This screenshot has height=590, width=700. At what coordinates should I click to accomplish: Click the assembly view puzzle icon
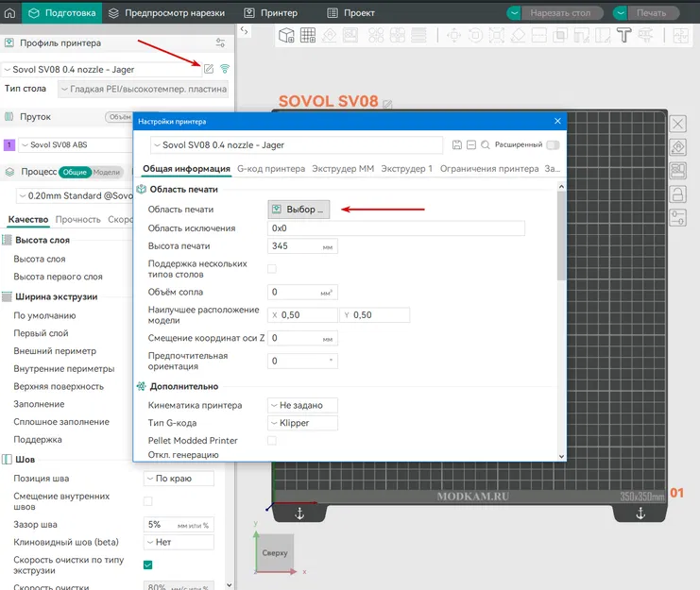681,35
